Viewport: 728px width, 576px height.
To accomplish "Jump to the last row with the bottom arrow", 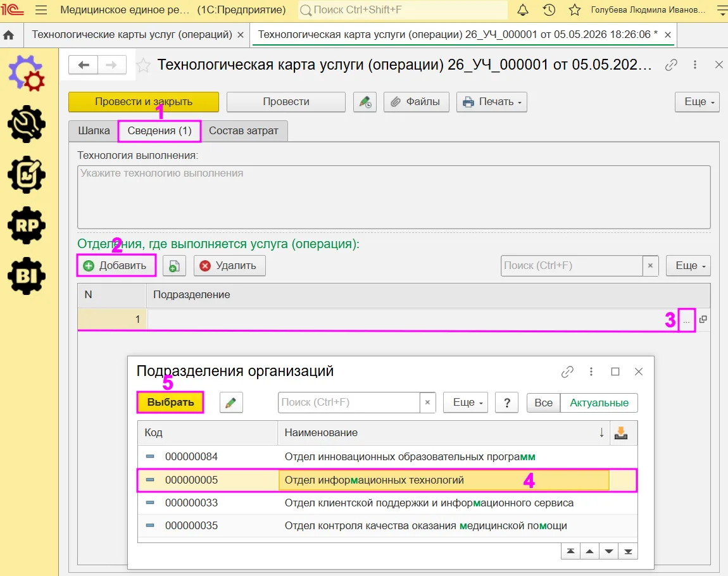I will 628,551.
